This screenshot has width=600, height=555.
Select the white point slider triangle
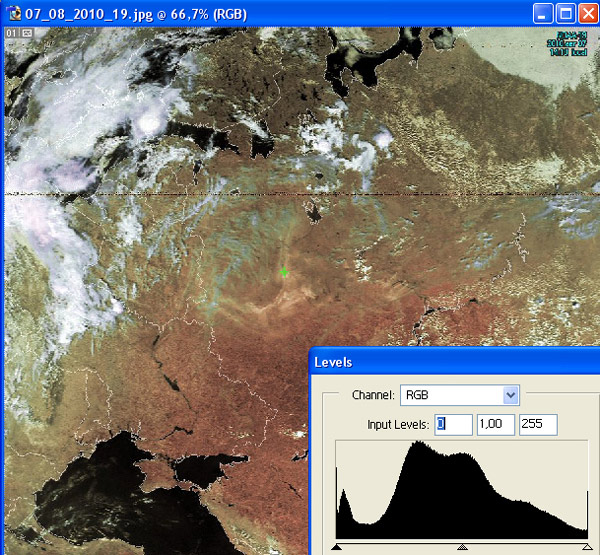click(x=586, y=546)
